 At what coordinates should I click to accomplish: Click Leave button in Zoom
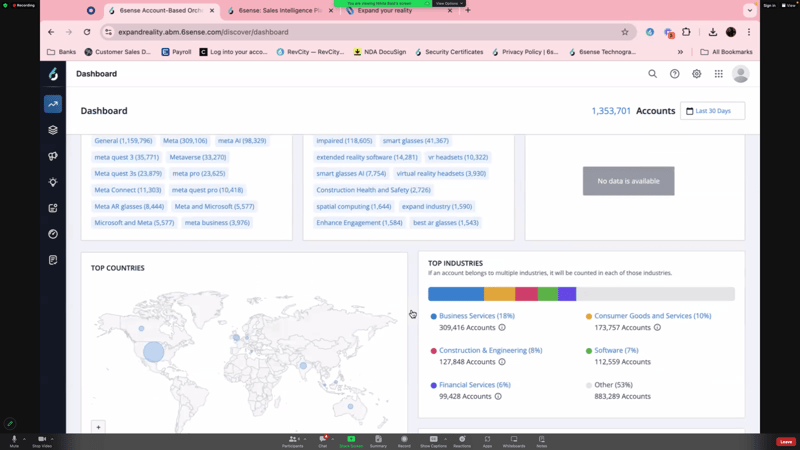click(786, 442)
